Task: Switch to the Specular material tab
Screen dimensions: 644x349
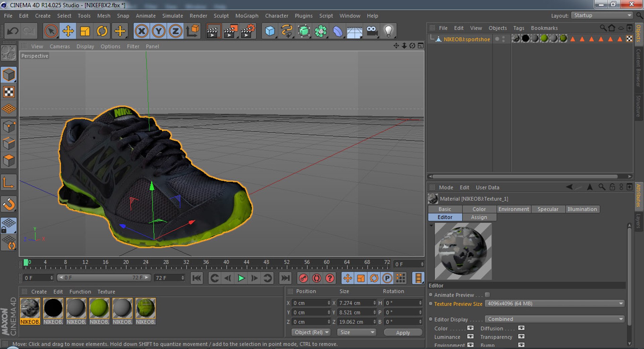Action: point(548,209)
